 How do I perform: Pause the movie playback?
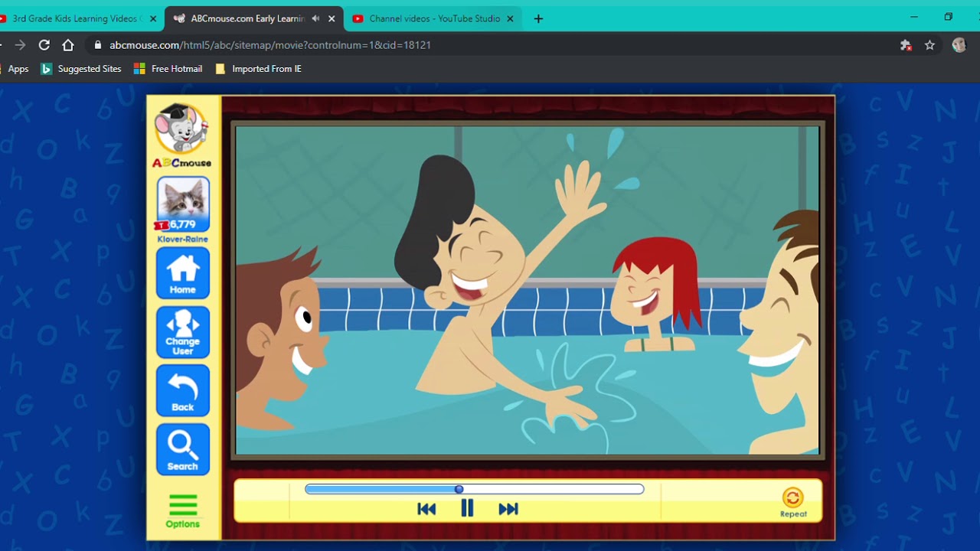tap(467, 508)
